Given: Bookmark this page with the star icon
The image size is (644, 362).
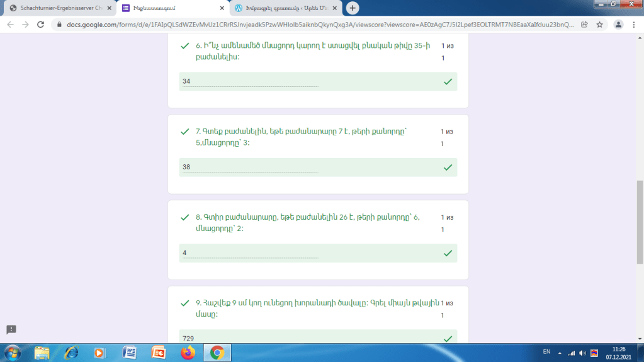Looking at the screenshot, I should coord(600,25).
